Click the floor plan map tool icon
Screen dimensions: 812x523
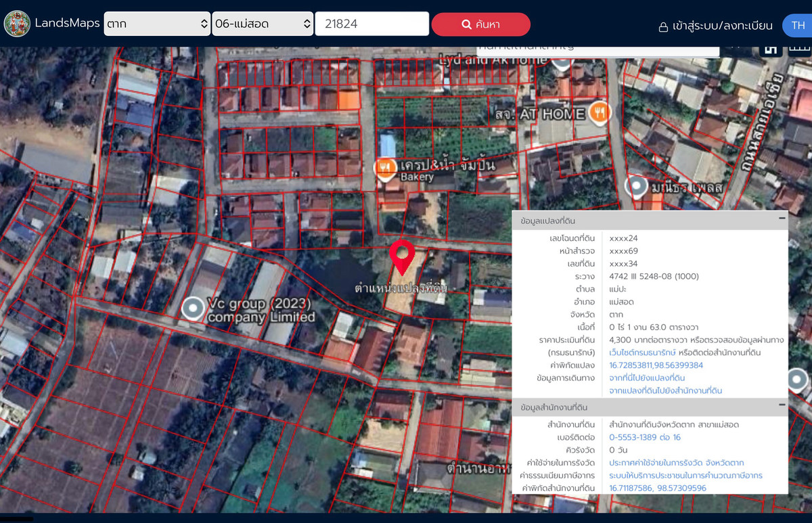pyautogui.click(x=770, y=49)
